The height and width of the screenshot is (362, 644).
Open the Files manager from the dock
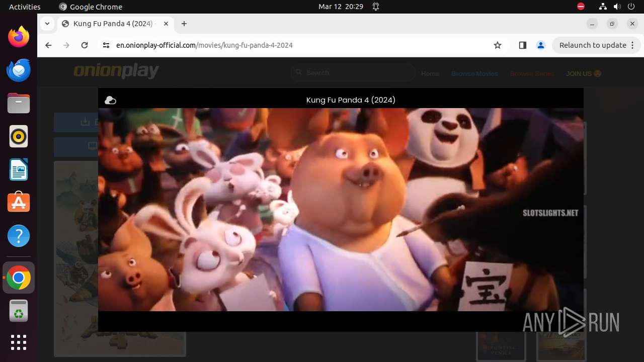[x=19, y=103]
